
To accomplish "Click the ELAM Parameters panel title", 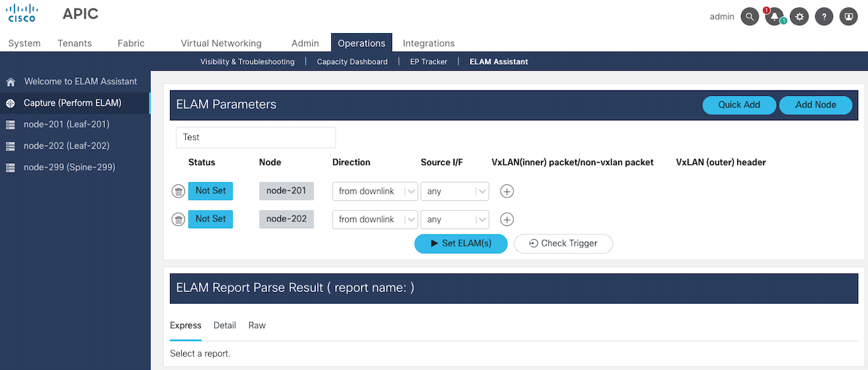I will 226,104.
